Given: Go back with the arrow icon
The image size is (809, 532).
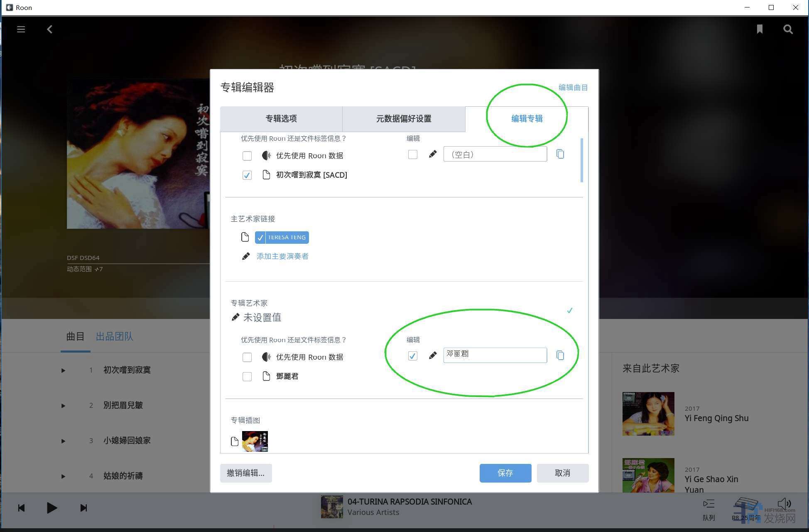Looking at the screenshot, I should point(49,29).
